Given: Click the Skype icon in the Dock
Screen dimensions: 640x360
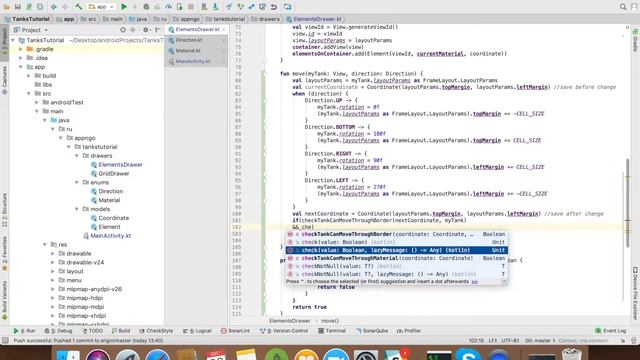Looking at the screenshot, I should coord(468,354).
